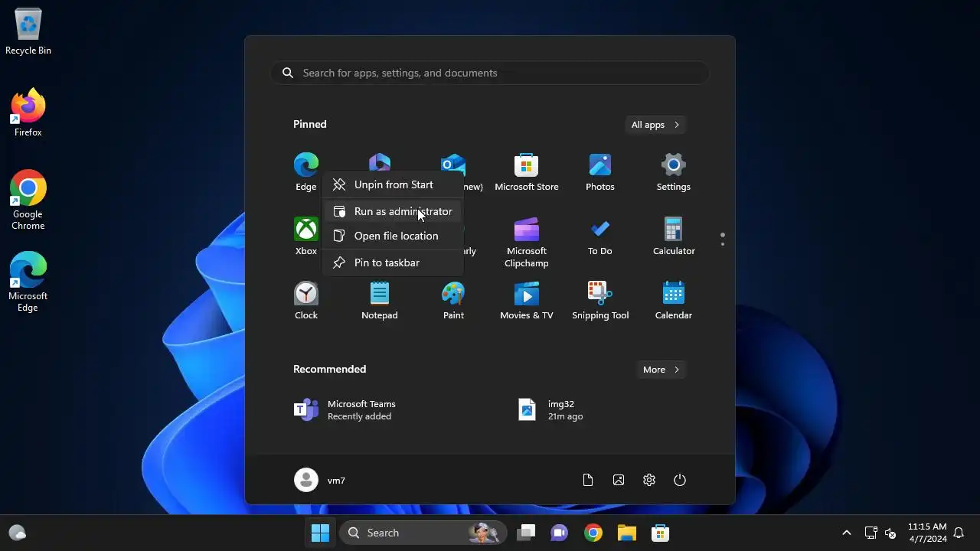980x551 pixels.
Task: Select Recycle Bin on the desktop
Action: tap(28, 32)
